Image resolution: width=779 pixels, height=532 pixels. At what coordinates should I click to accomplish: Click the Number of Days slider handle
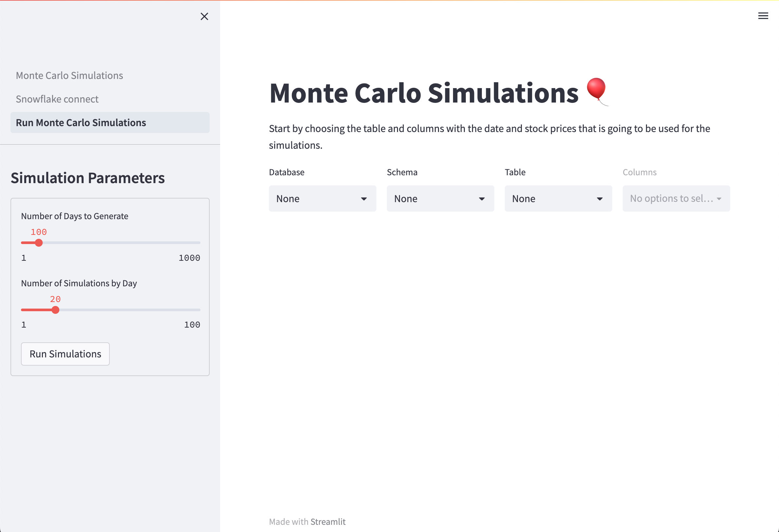(x=39, y=243)
